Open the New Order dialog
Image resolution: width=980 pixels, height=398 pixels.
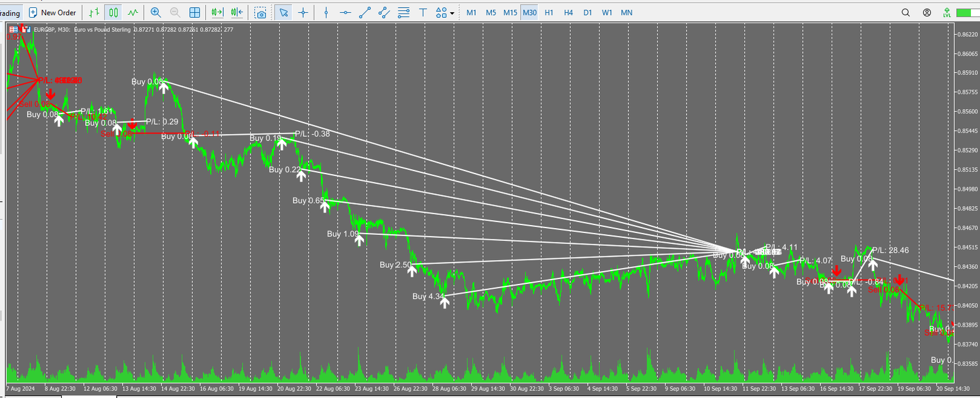53,12
